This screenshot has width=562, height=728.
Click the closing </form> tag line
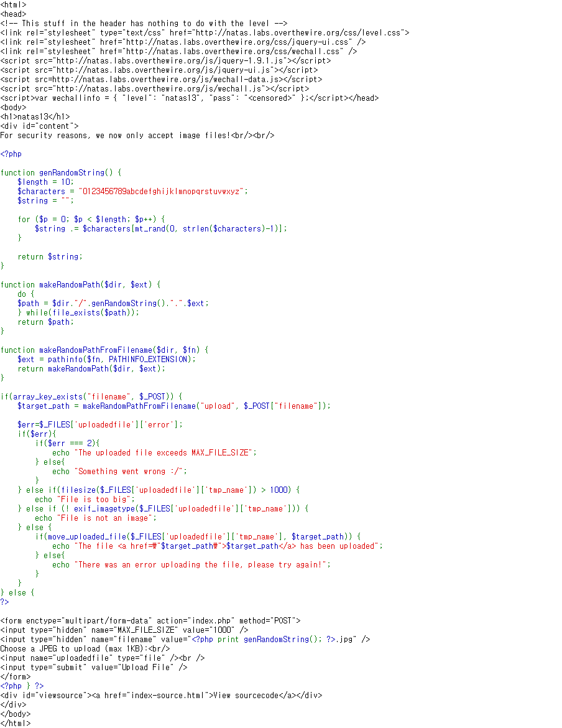16,676
